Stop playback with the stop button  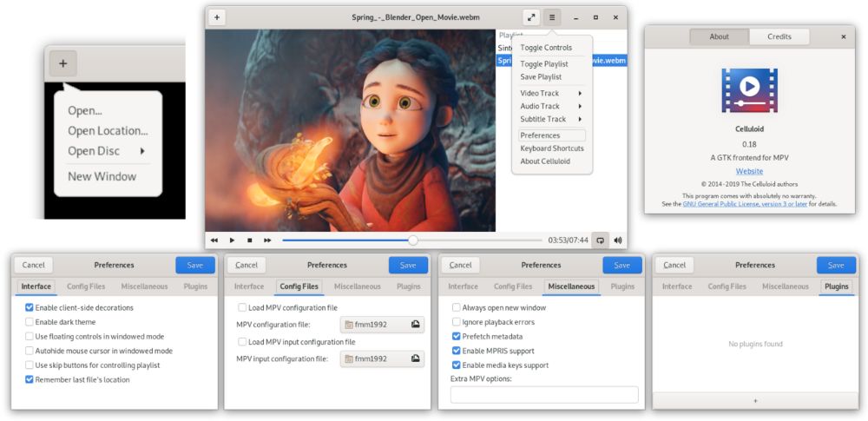pos(250,240)
